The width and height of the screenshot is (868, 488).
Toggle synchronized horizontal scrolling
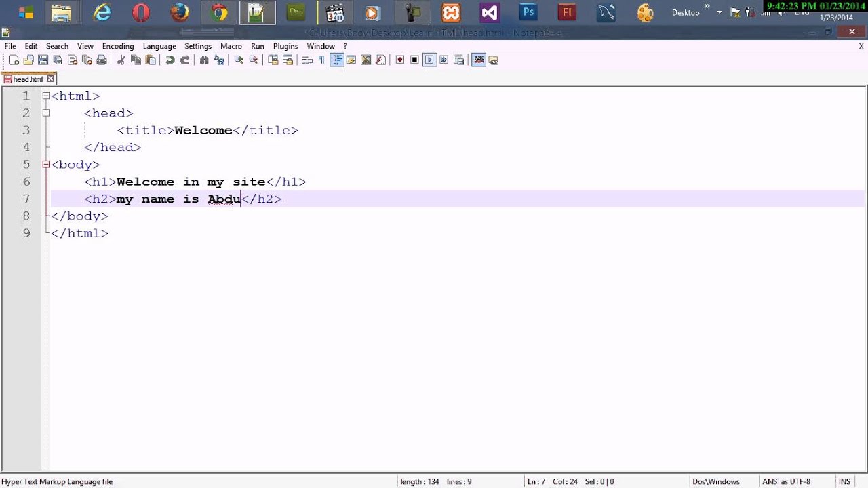288,60
